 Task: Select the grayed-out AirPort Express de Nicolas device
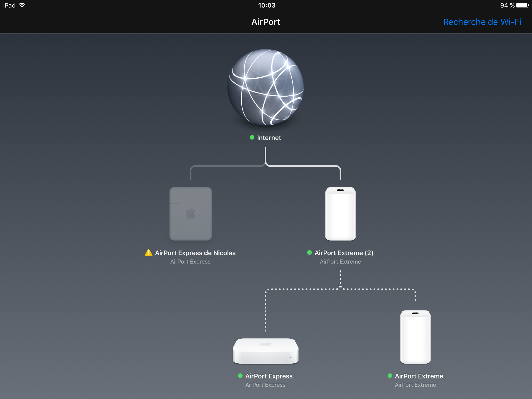tap(191, 214)
